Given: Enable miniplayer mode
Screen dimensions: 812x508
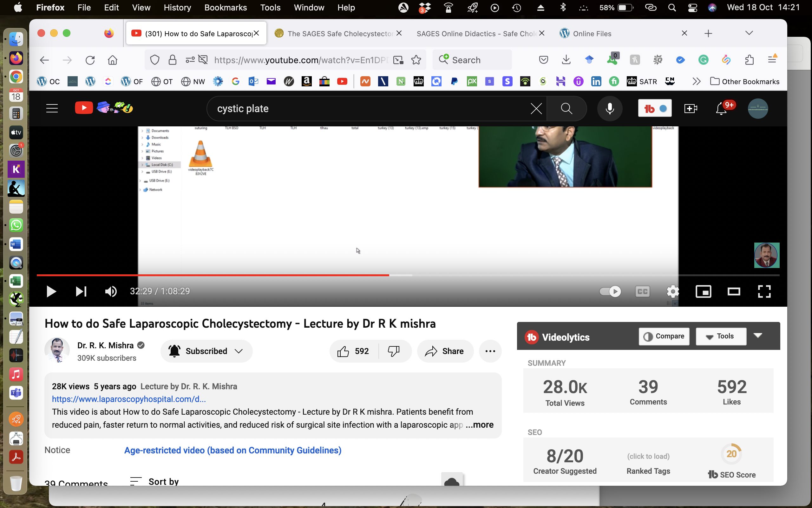Looking at the screenshot, I should click(x=703, y=291).
